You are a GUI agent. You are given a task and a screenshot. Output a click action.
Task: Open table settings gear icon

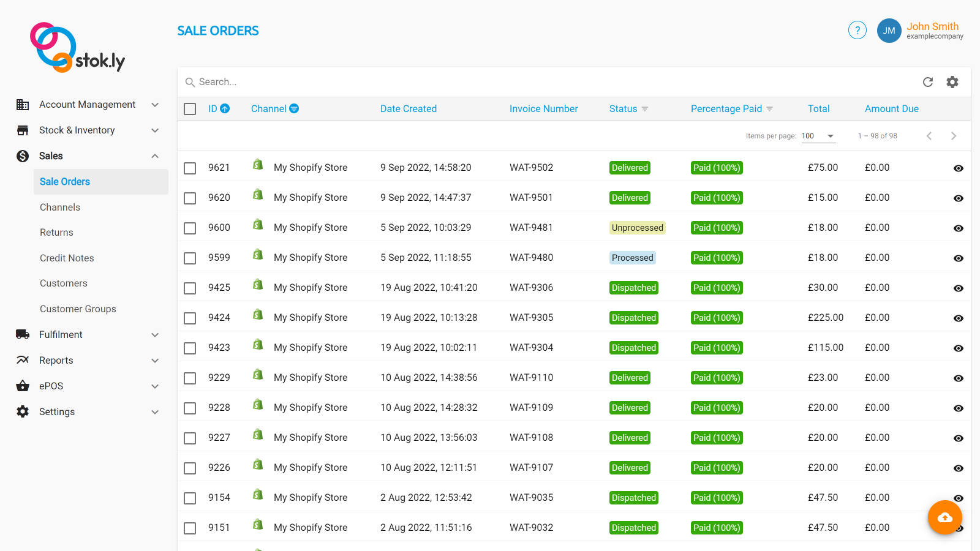click(952, 82)
